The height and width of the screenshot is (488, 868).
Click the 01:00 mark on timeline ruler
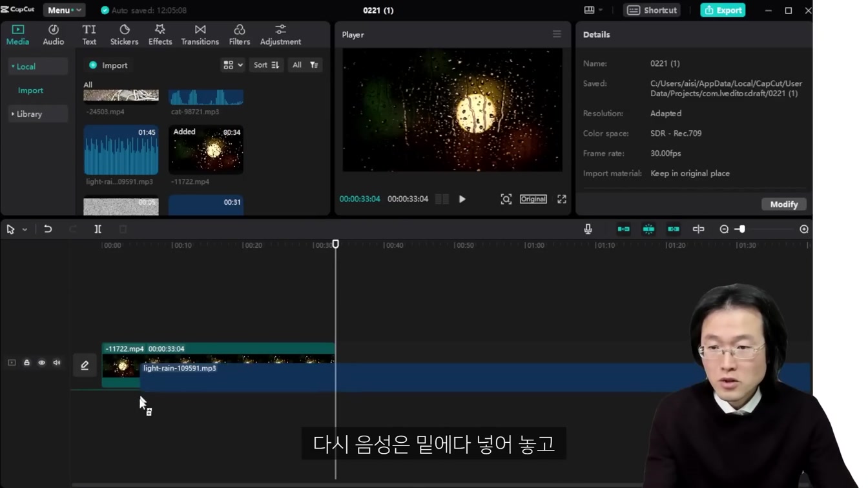click(x=535, y=245)
